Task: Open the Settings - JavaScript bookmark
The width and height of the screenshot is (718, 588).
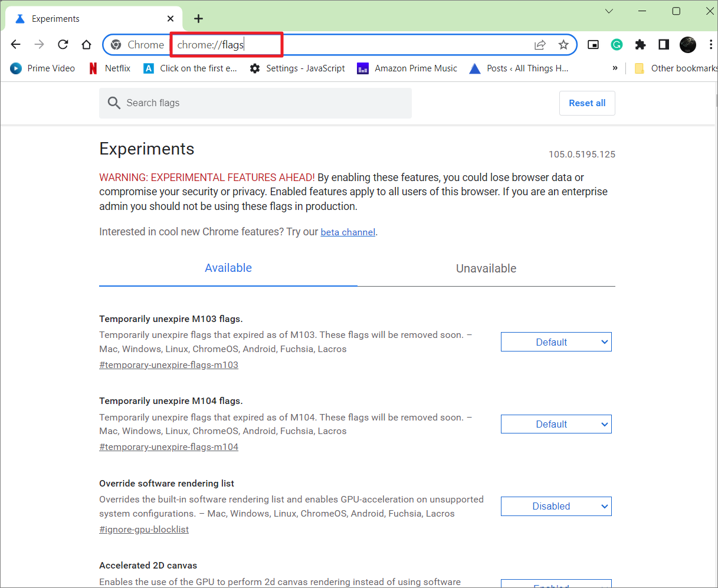Action: tap(297, 68)
